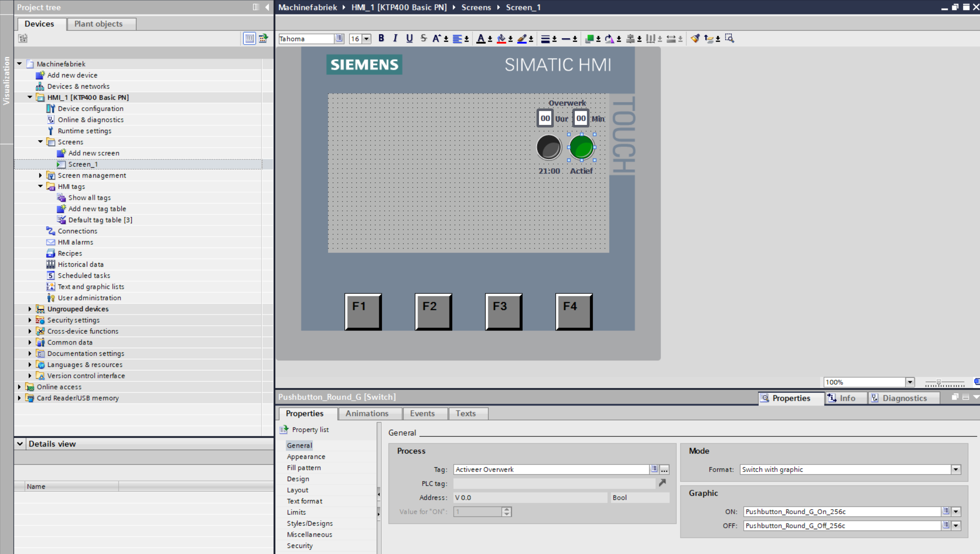This screenshot has width=980, height=554.
Task: Collapse the Details view panel
Action: (20, 443)
